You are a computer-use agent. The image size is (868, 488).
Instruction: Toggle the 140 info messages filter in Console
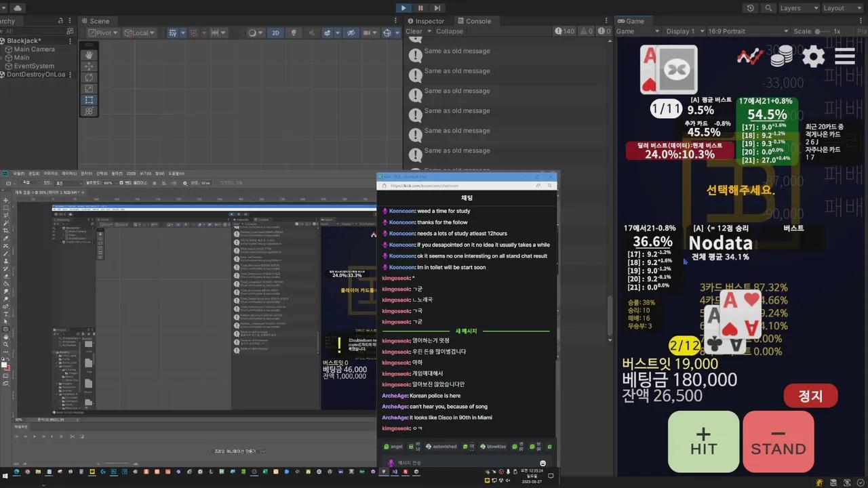tap(564, 31)
